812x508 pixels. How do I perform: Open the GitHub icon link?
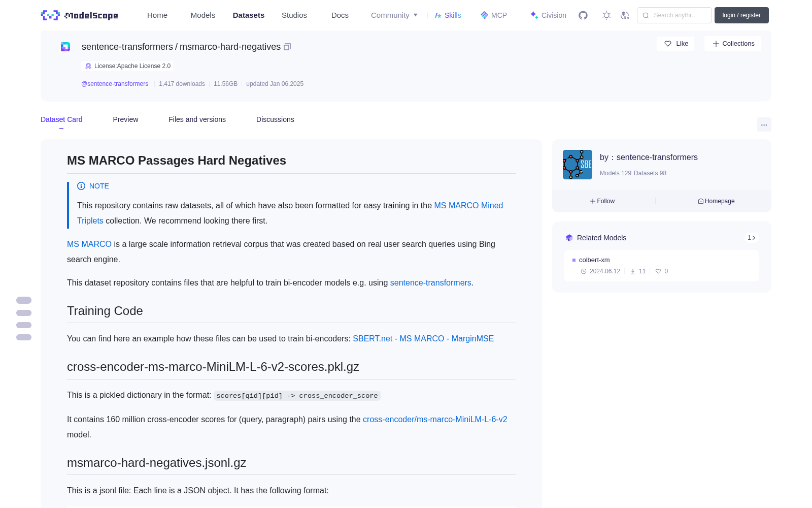(583, 15)
